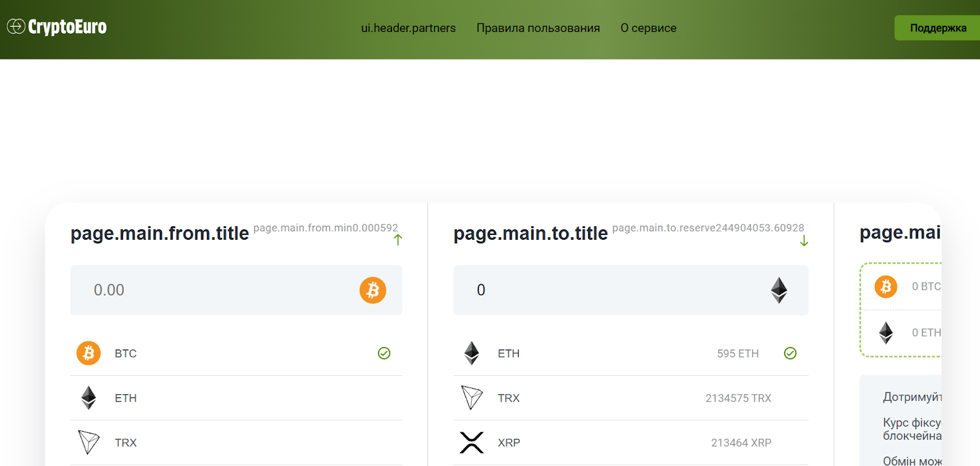The width and height of the screenshot is (980, 466).
Task: Click the page.main.from.min0.000592 label
Action: (x=326, y=228)
